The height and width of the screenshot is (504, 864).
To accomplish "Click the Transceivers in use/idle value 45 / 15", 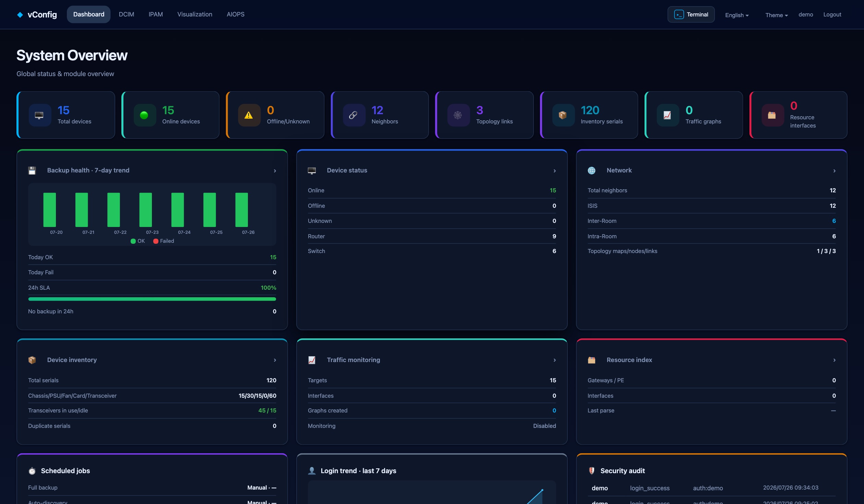I will point(267,410).
